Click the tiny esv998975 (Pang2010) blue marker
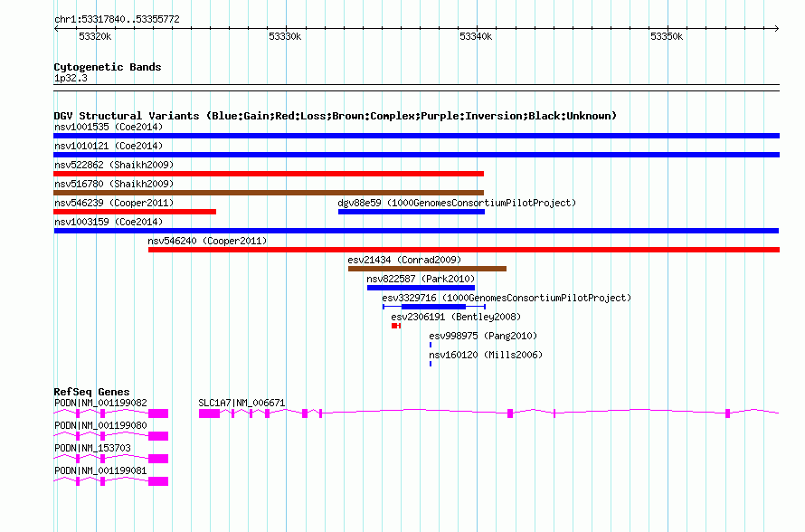 coord(431,345)
